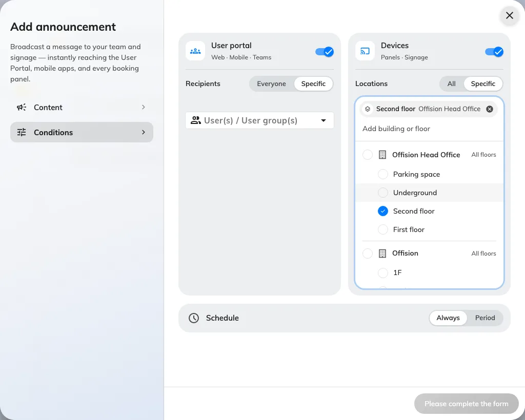Set Schedule to Always
This screenshot has width=525, height=420.
click(x=448, y=318)
